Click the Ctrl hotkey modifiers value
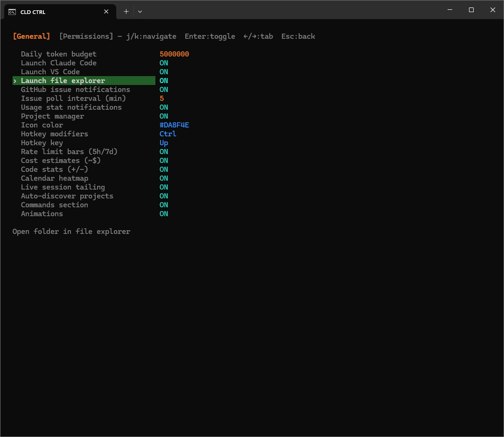This screenshot has width=504, height=437. pos(168,134)
